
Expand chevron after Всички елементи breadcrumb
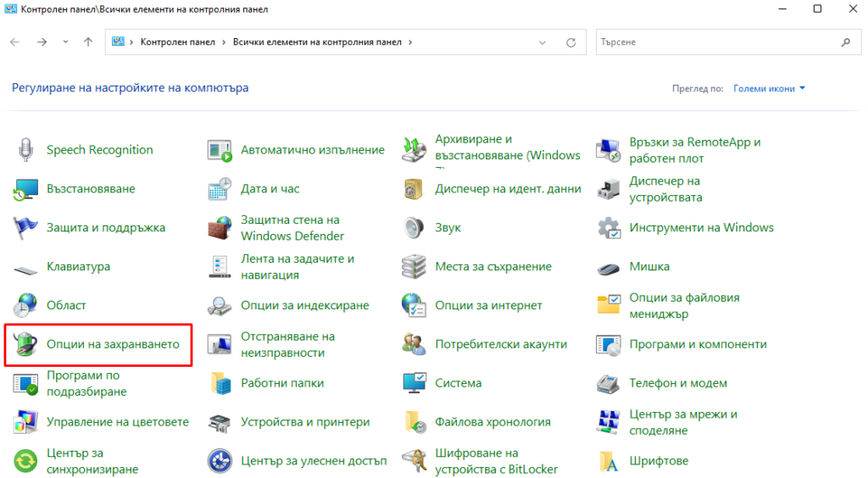(410, 42)
